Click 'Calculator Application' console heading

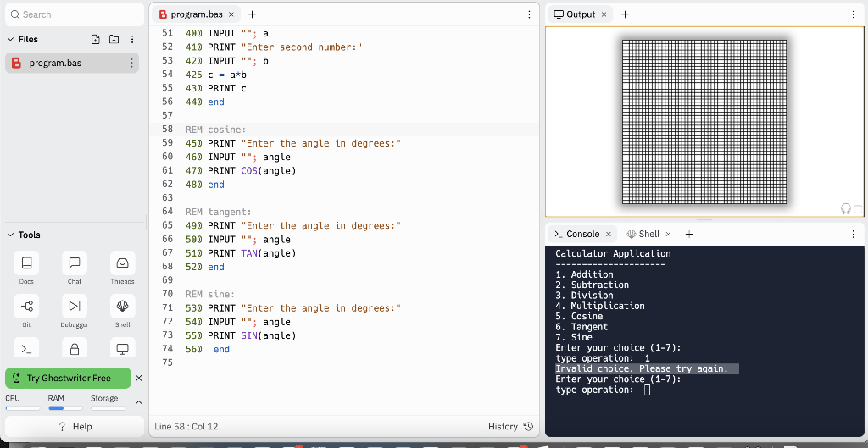coord(614,254)
